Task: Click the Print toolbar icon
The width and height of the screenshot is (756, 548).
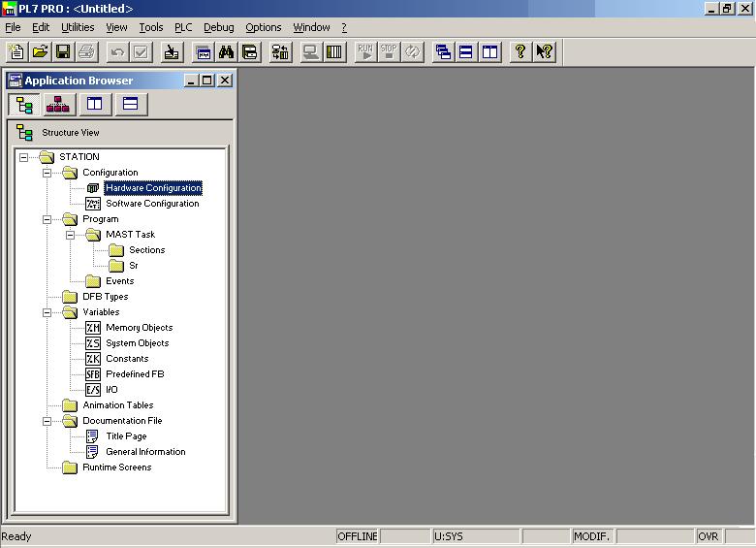Action: click(x=87, y=51)
